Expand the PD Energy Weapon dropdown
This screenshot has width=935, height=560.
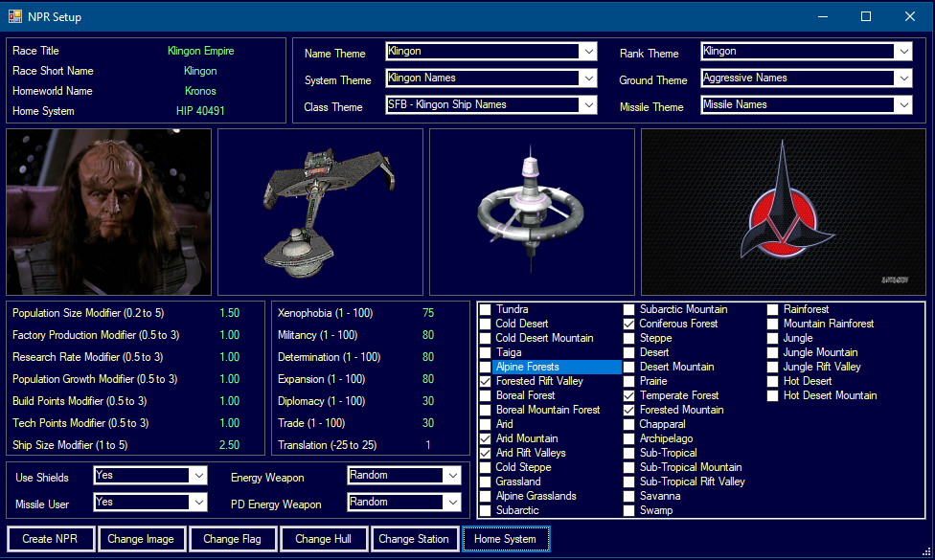point(452,503)
